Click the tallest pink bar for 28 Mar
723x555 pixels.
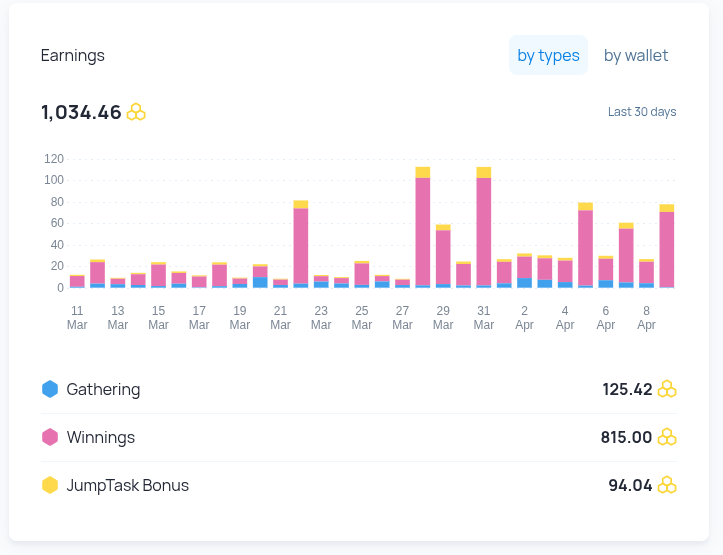(423, 230)
